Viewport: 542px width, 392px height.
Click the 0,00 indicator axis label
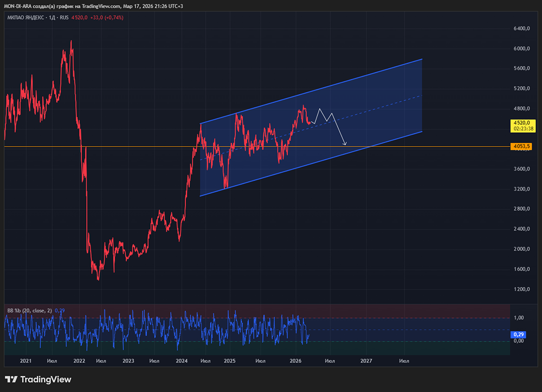click(x=519, y=341)
